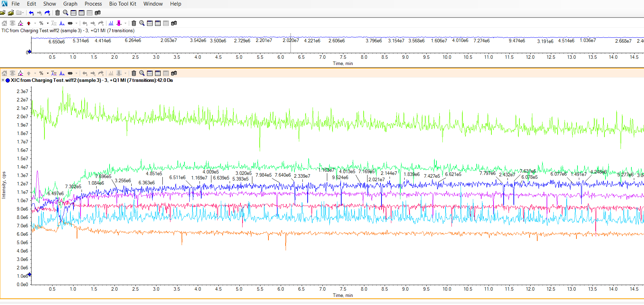Click the multiple-trash-cans icon in XIC pane toolbar
This screenshot has height=305, width=644.
[174, 73]
